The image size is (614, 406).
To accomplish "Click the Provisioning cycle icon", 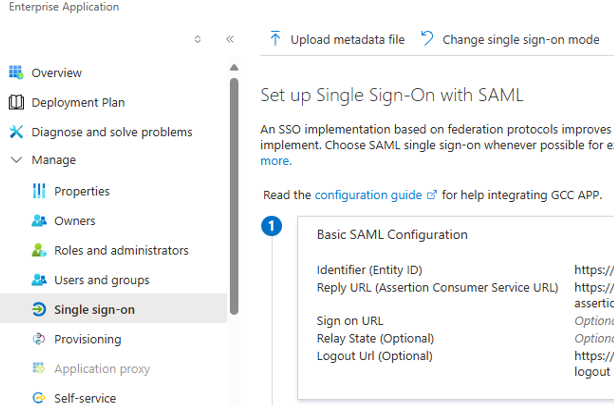I will coord(39,339).
